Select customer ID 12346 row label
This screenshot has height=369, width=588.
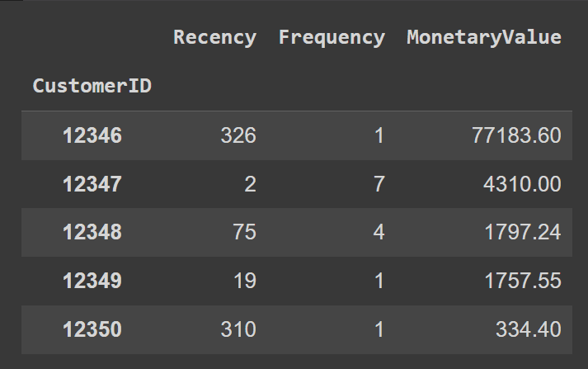(92, 135)
